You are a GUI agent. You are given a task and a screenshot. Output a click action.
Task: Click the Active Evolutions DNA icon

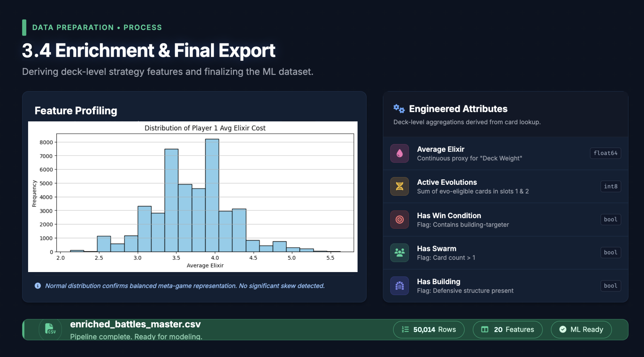399,186
